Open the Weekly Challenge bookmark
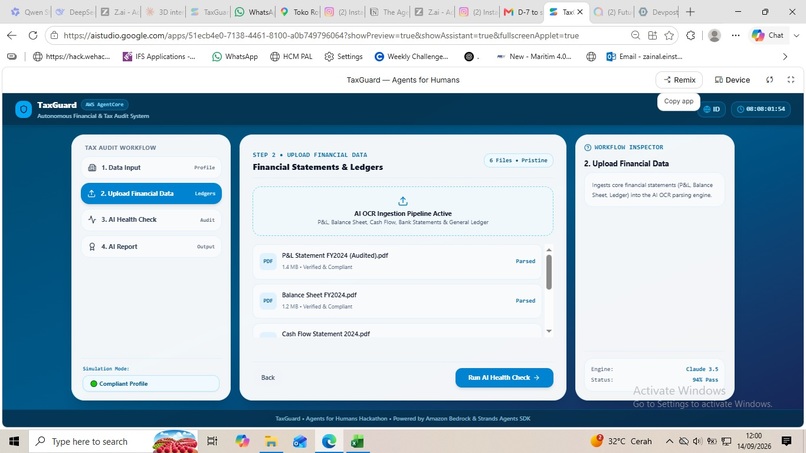 pyautogui.click(x=411, y=57)
